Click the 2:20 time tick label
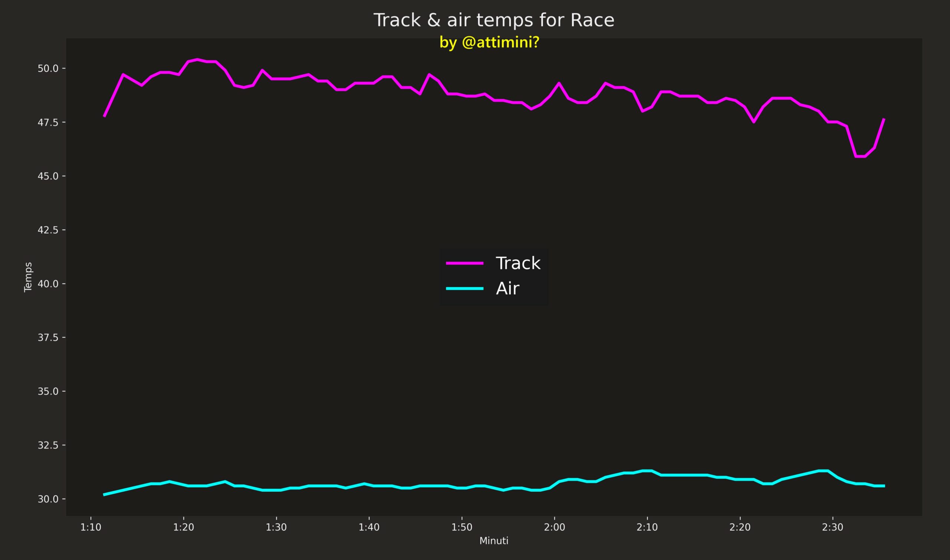The image size is (950, 560). tap(740, 527)
